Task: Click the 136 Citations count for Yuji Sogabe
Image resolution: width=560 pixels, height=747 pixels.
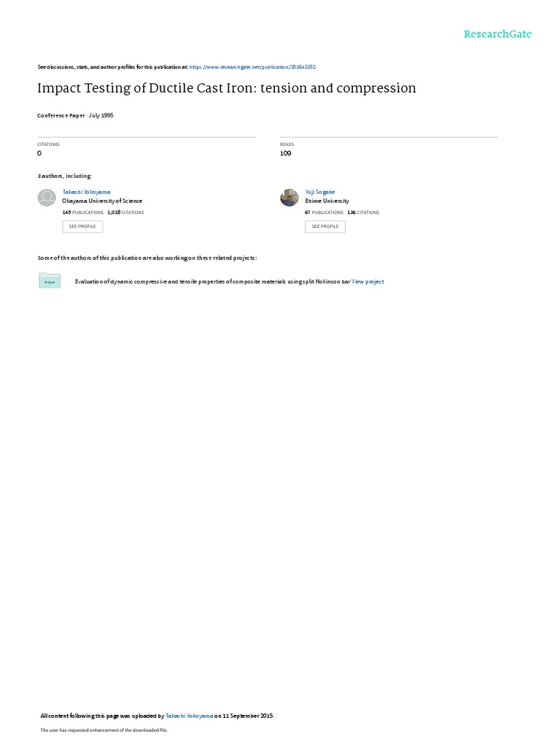Action: [363, 212]
